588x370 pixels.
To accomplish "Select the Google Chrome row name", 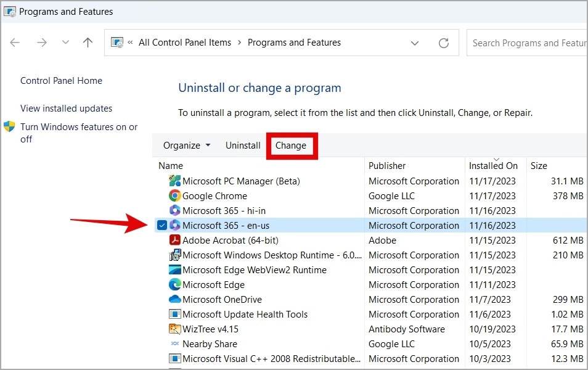I will click(x=215, y=196).
